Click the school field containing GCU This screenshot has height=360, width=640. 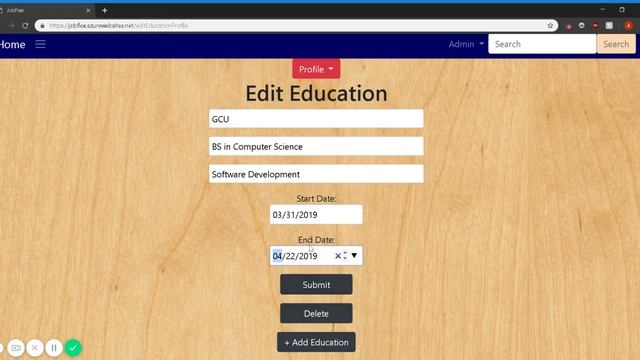click(x=316, y=119)
